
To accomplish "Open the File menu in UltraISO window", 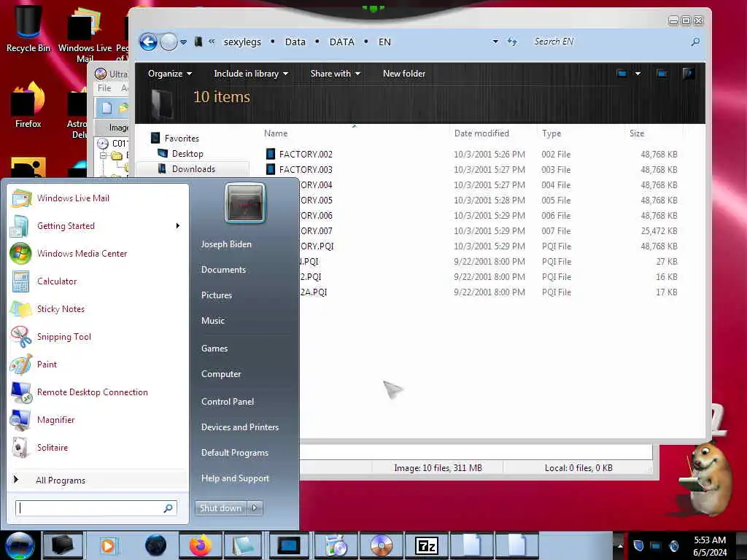I will coord(104,88).
